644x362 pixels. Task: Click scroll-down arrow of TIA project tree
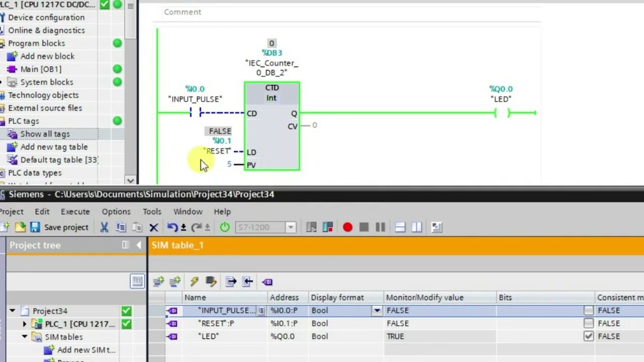[x=130, y=180]
